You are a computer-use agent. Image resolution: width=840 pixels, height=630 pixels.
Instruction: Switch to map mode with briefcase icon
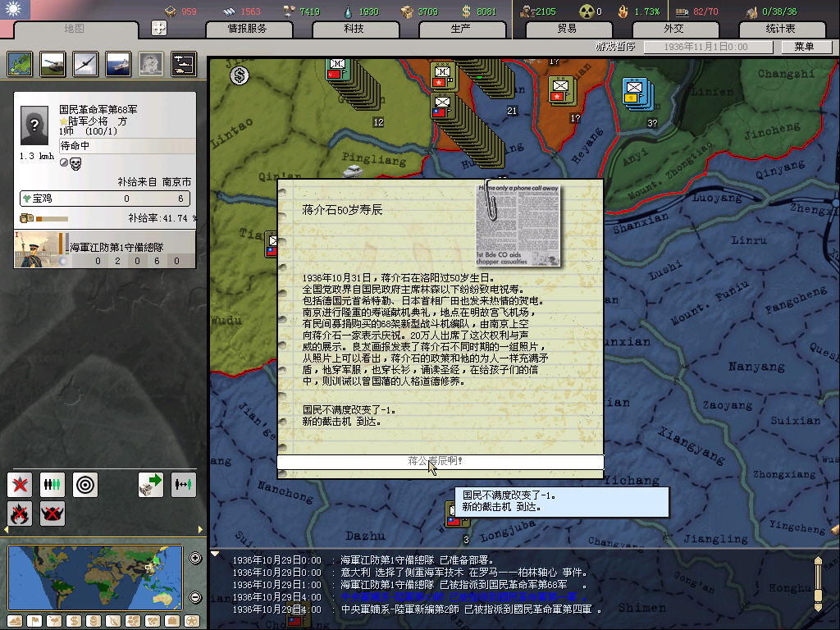tap(172, 621)
